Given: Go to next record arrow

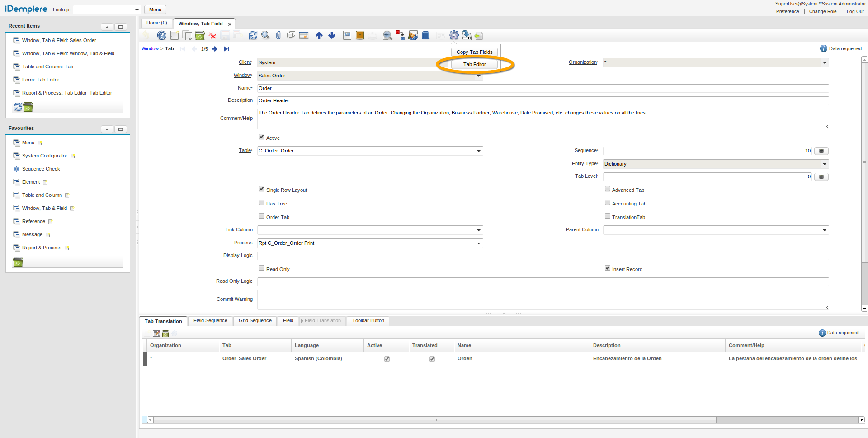Looking at the screenshot, I should pos(215,49).
